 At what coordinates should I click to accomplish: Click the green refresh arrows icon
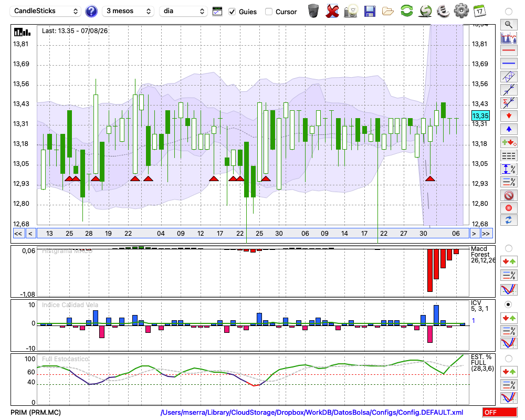(407, 11)
